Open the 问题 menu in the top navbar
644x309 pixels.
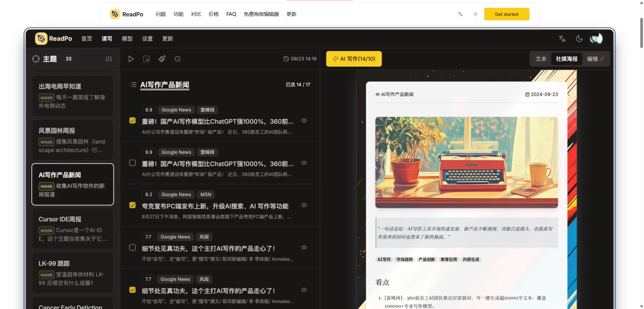[x=161, y=14]
